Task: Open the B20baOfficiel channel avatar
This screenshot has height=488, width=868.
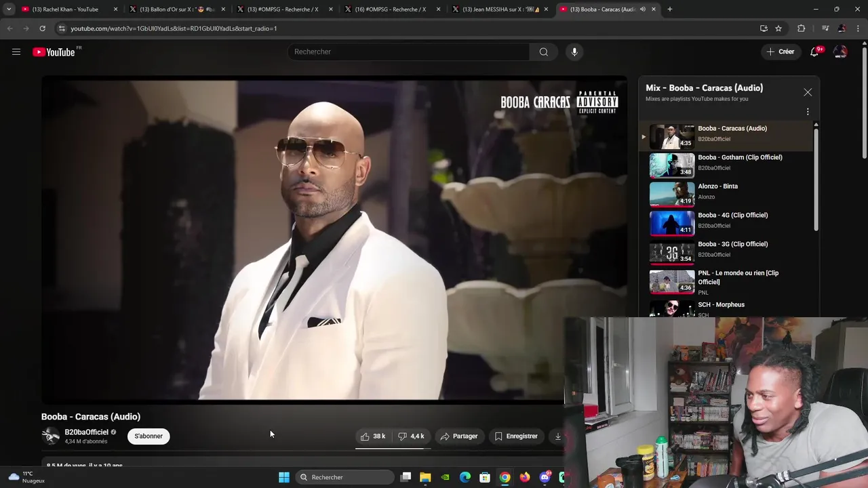Action: click(x=51, y=436)
